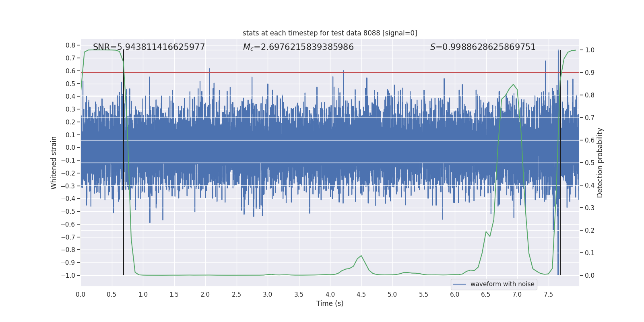Select the 'Time (s)' x-axis label

click(330, 303)
